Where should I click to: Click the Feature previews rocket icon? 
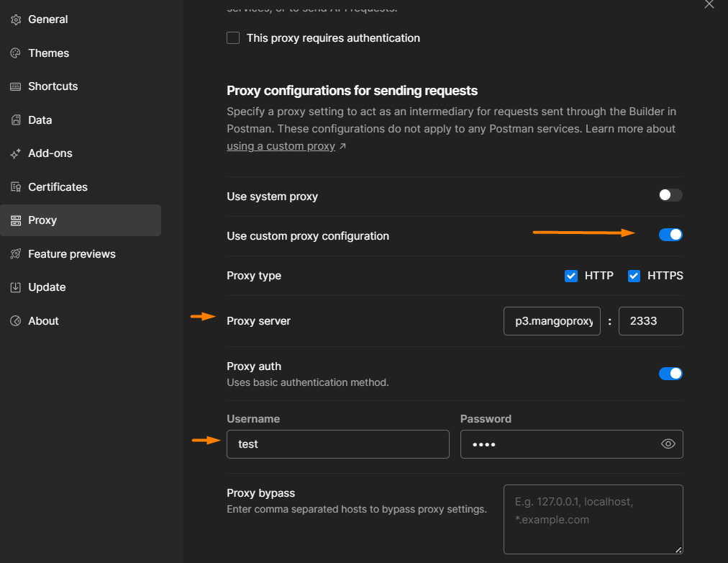click(x=16, y=254)
